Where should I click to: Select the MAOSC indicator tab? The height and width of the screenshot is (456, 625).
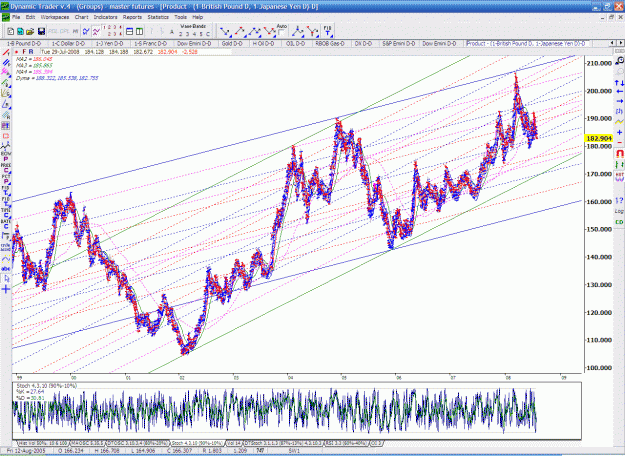(88, 443)
